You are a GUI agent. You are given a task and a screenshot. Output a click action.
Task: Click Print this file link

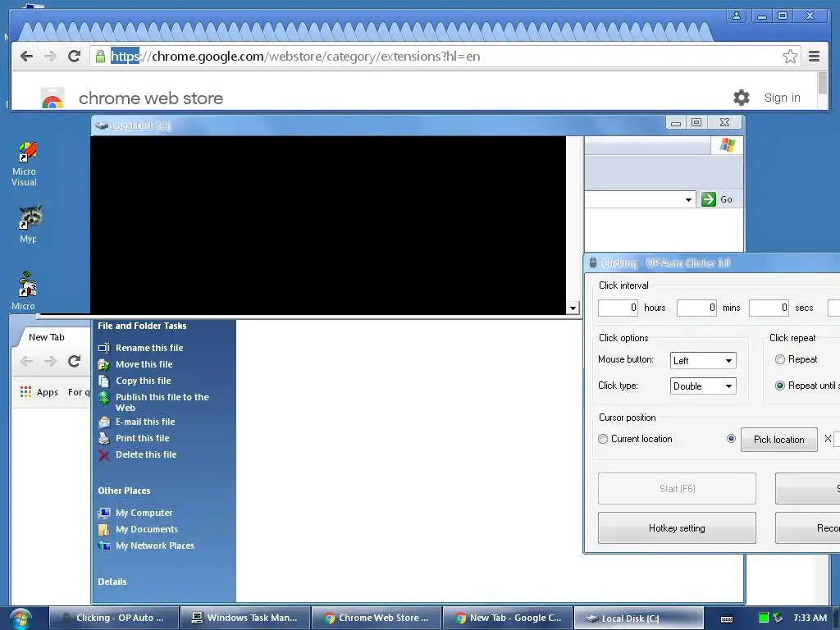click(x=143, y=438)
